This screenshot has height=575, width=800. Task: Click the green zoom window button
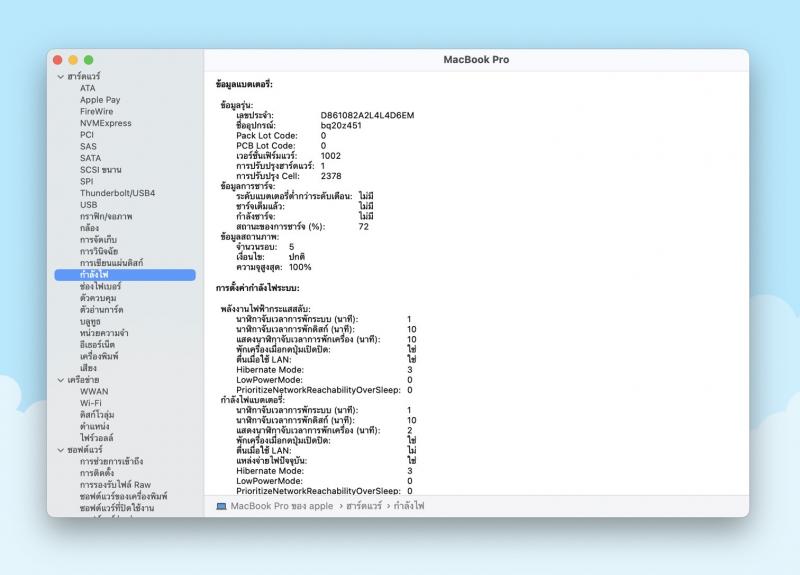[x=89, y=60]
